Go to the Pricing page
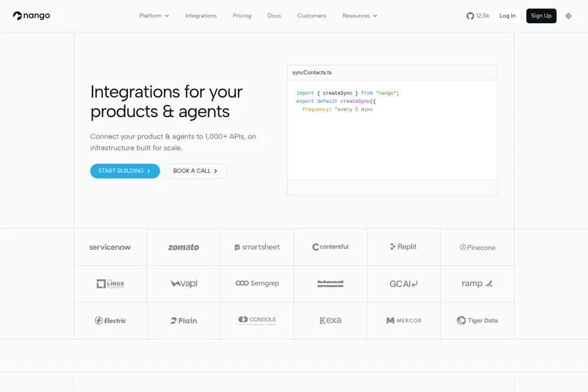588x392 pixels. [x=242, y=16]
